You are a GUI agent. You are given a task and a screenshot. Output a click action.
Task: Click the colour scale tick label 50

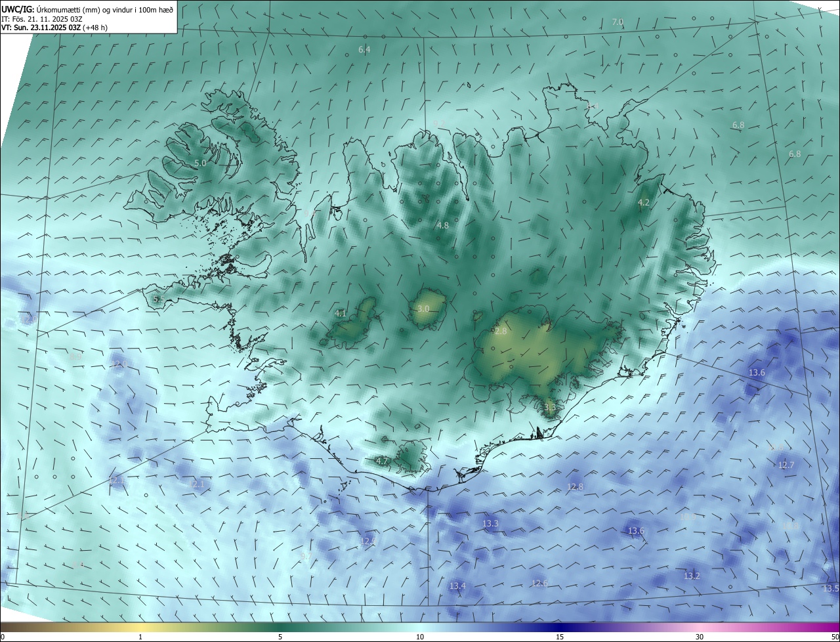[834, 637]
